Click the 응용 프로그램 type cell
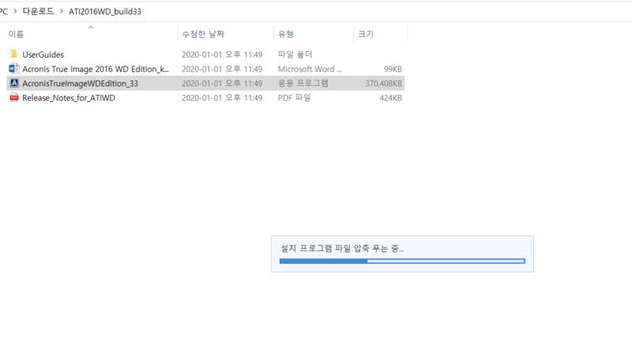The height and width of the screenshot is (364, 632). tap(303, 84)
